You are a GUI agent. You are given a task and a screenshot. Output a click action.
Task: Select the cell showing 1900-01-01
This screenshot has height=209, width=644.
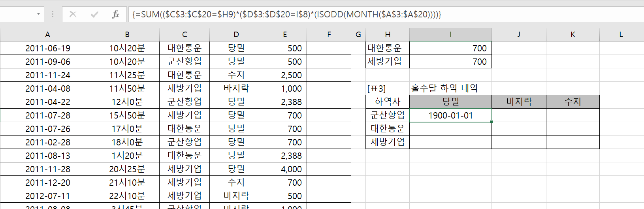click(x=450, y=115)
